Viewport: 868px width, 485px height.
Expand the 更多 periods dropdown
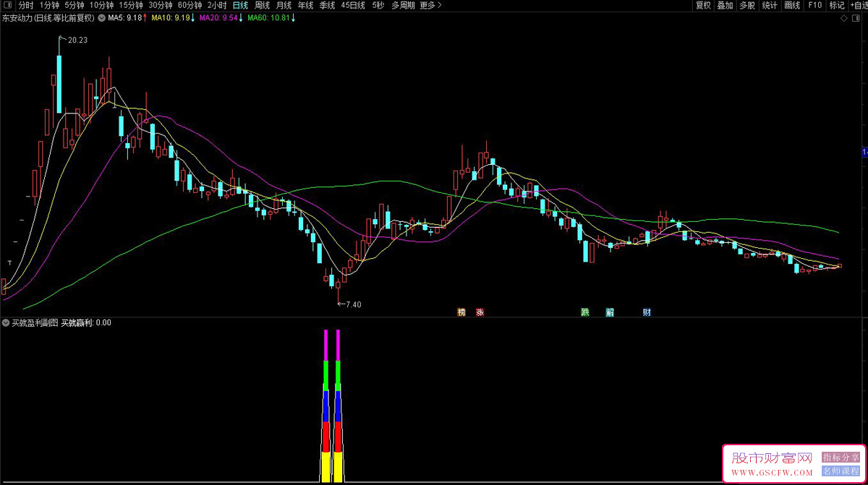(430, 5)
